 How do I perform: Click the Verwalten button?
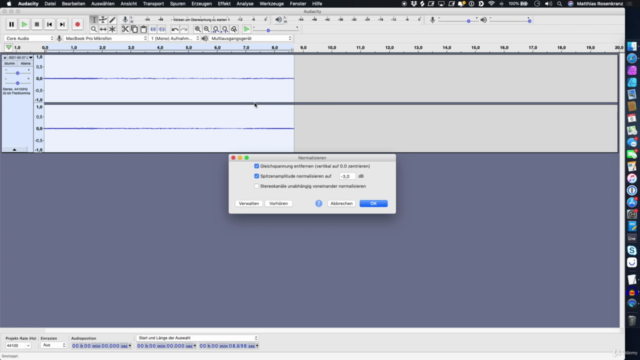pyautogui.click(x=249, y=203)
